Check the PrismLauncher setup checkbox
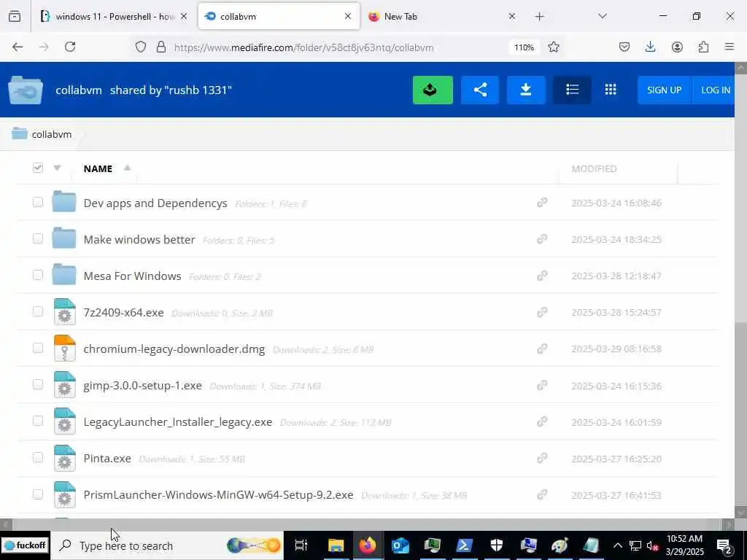The height and width of the screenshot is (560, 747). point(38,494)
